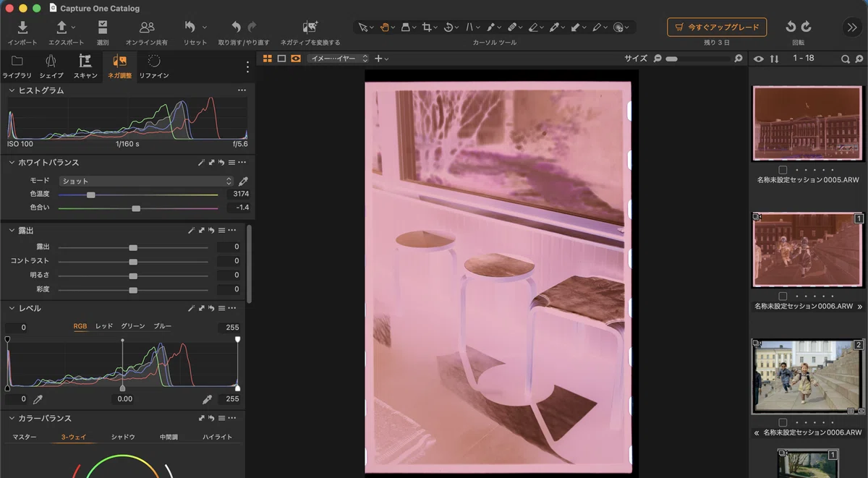Switch to the リファイン tool tab
The image size is (868, 478).
pos(154,67)
